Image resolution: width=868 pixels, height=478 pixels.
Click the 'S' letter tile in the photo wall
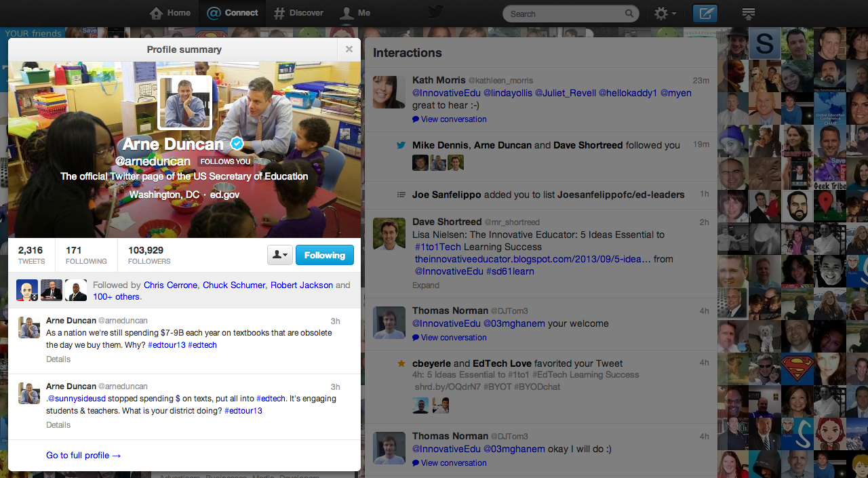click(765, 44)
